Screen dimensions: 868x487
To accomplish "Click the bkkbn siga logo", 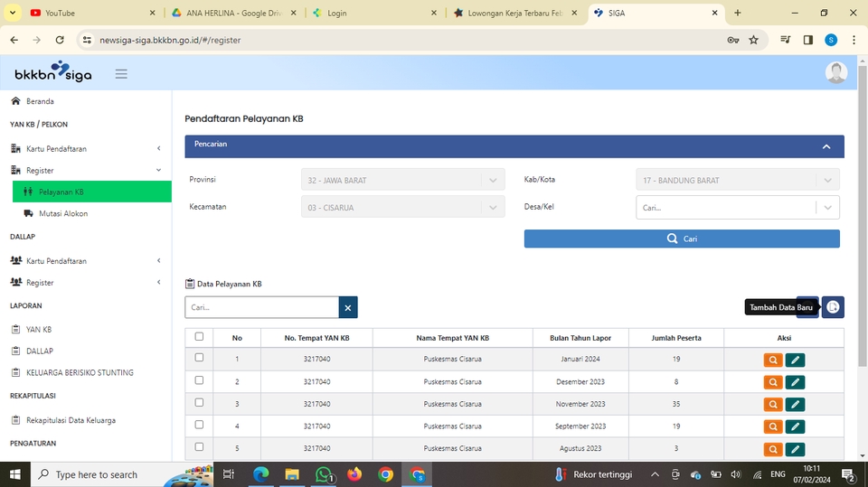I will click(53, 72).
